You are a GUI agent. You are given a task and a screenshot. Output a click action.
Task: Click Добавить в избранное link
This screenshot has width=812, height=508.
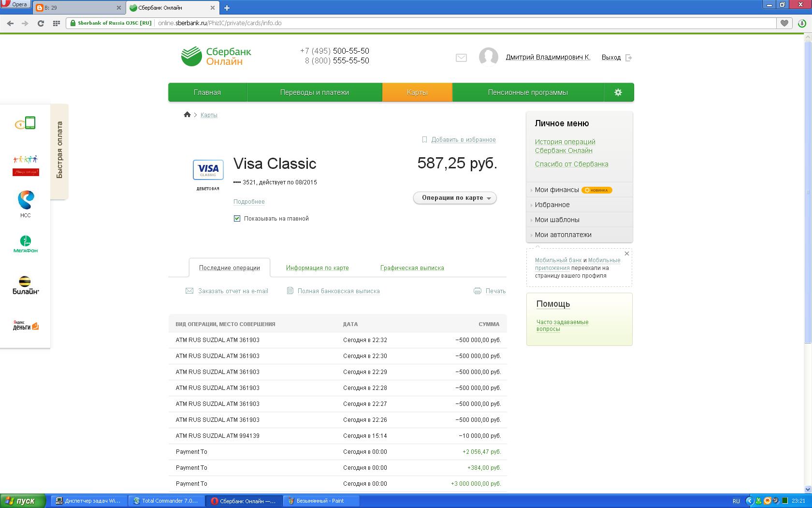[x=464, y=140]
